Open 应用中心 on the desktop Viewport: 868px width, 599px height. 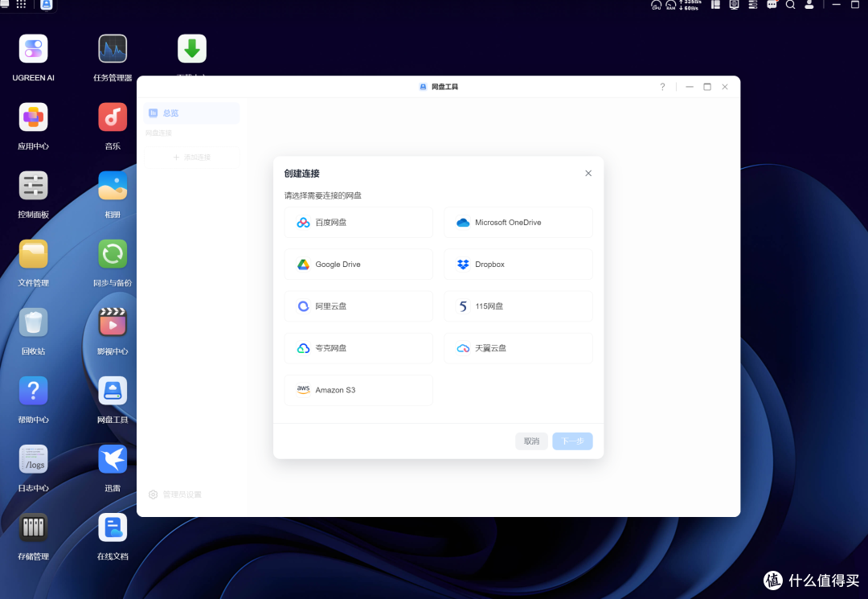click(x=33, y=117)
